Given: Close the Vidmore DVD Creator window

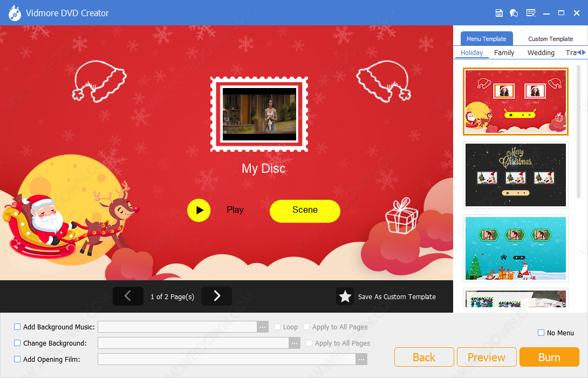Looking at the screenshot, I should coord(577,13).
